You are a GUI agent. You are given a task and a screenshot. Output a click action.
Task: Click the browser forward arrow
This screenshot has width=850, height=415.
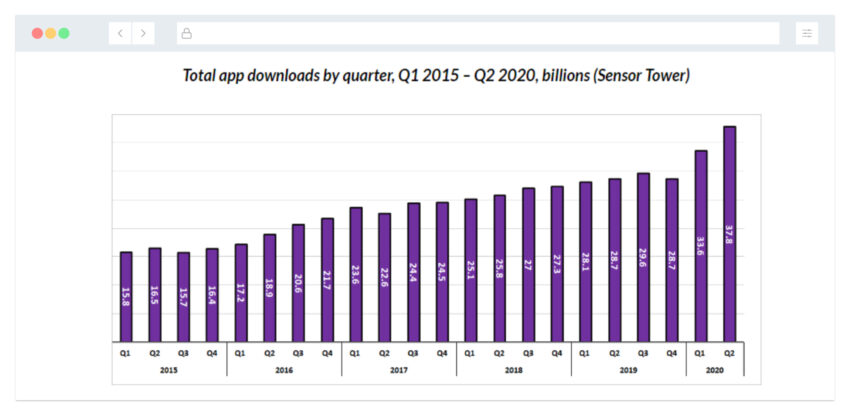tap(143, 33)
